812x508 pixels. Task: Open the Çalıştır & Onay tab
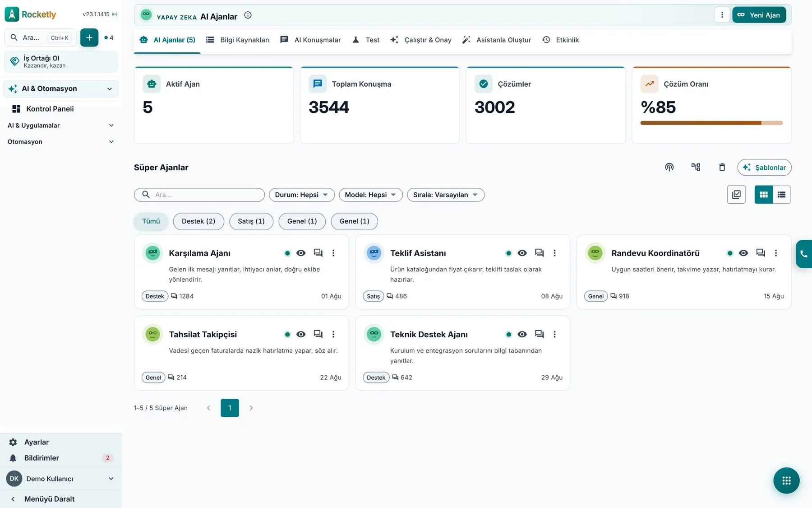(421, 40)
